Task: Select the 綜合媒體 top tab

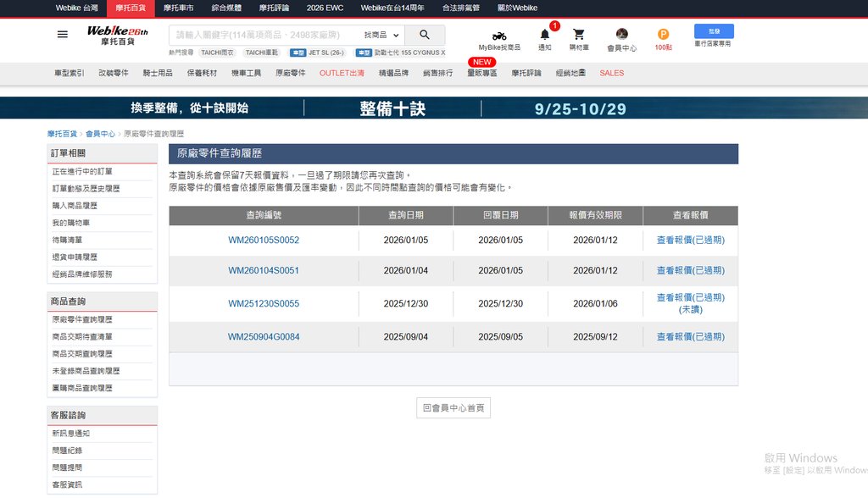Action: (226, 8)
